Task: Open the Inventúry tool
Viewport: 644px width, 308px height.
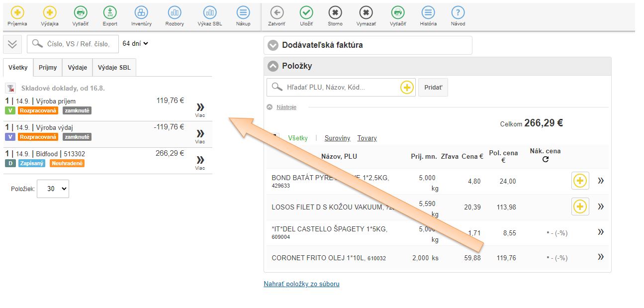Action: pos(141,13)
